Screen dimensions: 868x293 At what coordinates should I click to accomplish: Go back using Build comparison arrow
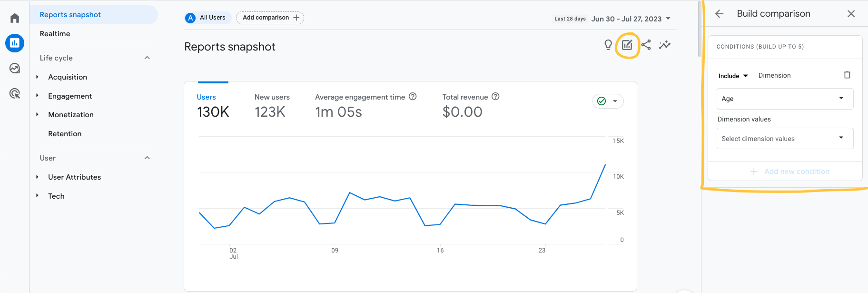(x=720, y=14)
